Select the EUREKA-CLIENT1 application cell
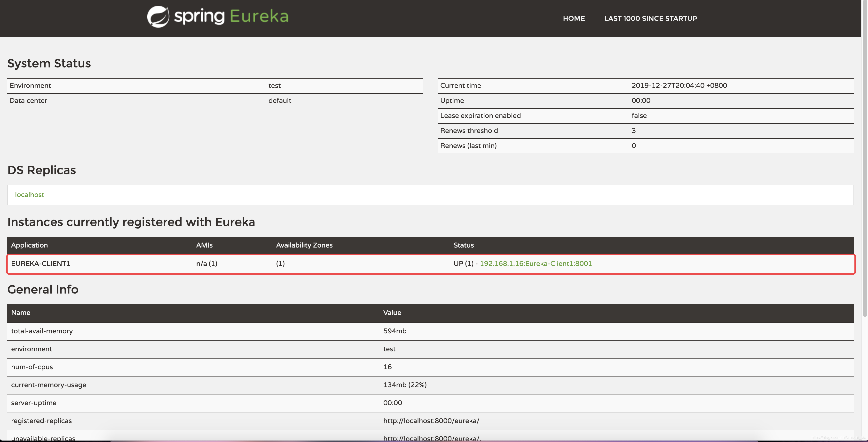Image resolution: width=868 pixels, height=442 pixels. coord(41,263)
